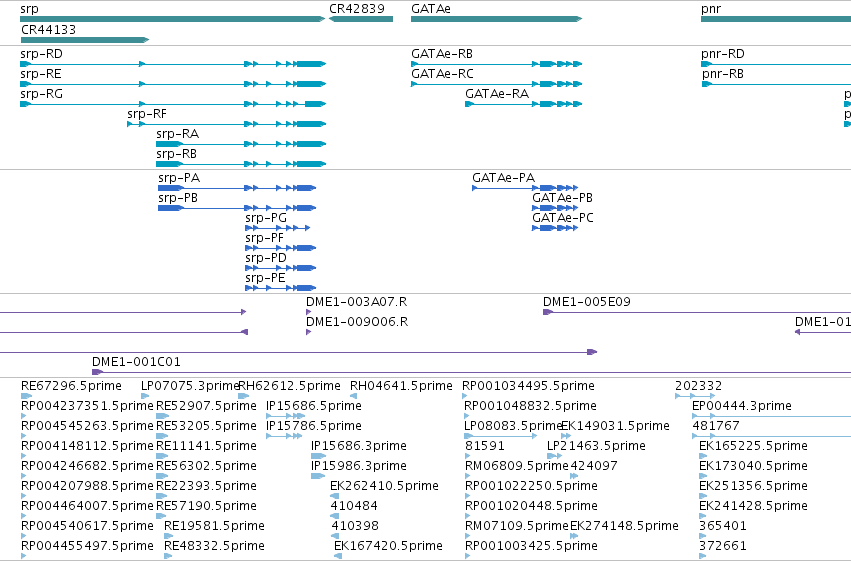Select the srp-PF protein feature
Screen dimensions: 851x561
click(281, 248)
